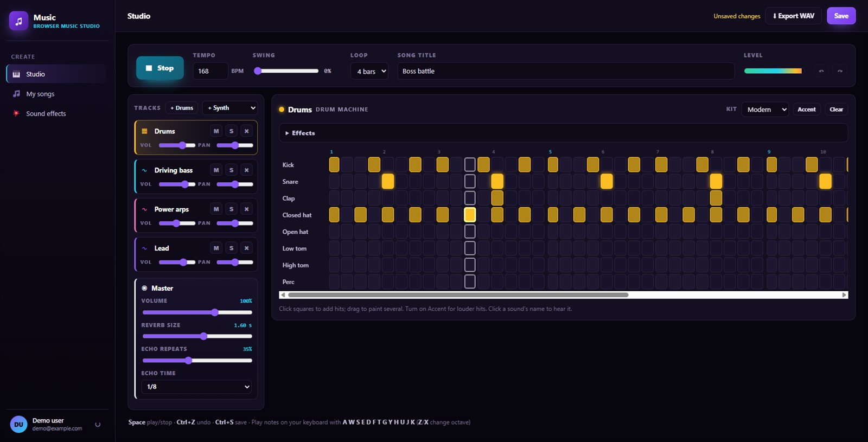Adjust the Echo repeats slider
The image size is (868, 442).
click(197, 361)
